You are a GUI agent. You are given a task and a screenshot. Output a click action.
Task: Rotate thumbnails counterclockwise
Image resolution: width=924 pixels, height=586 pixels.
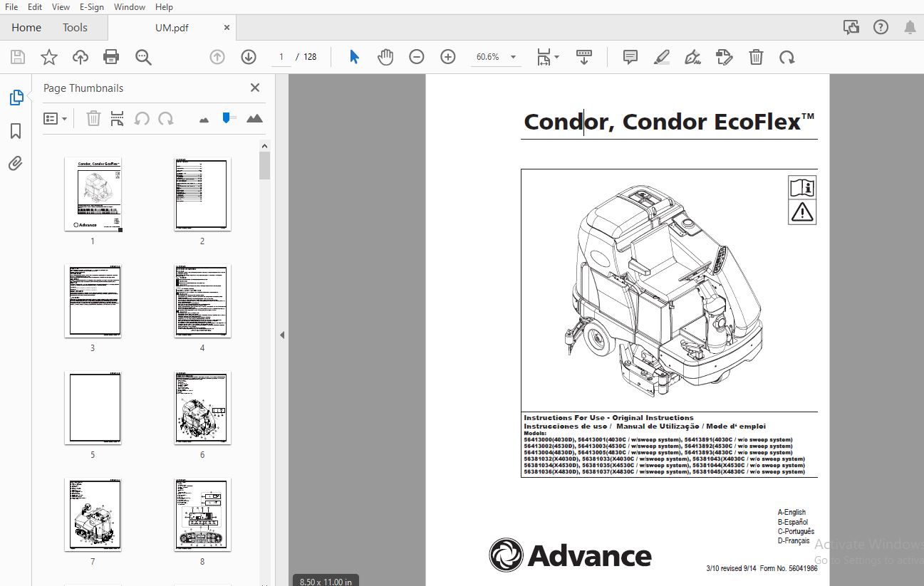(142, 118)
